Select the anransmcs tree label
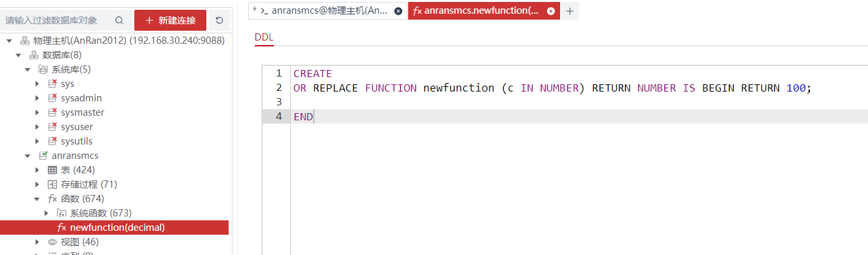868x255 pixels. 75,156
